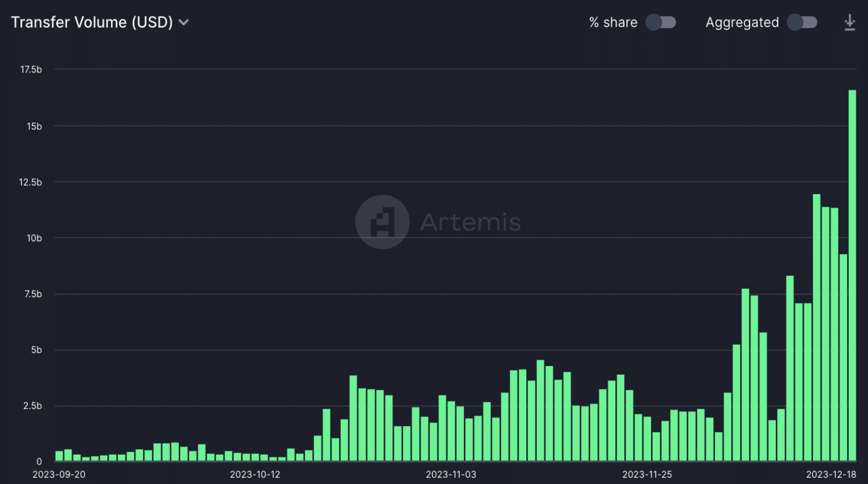Click the tallest bar at 2023-12-18
This screenshot has width=868, height=484.
click(x=852, y=275)
